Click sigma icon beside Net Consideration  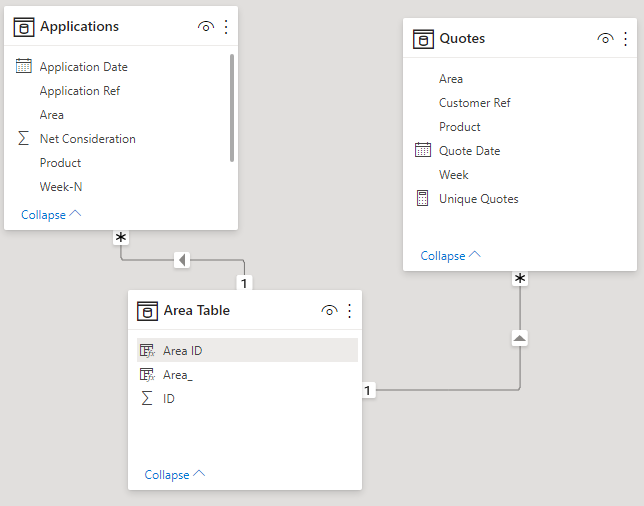point(23,138)
